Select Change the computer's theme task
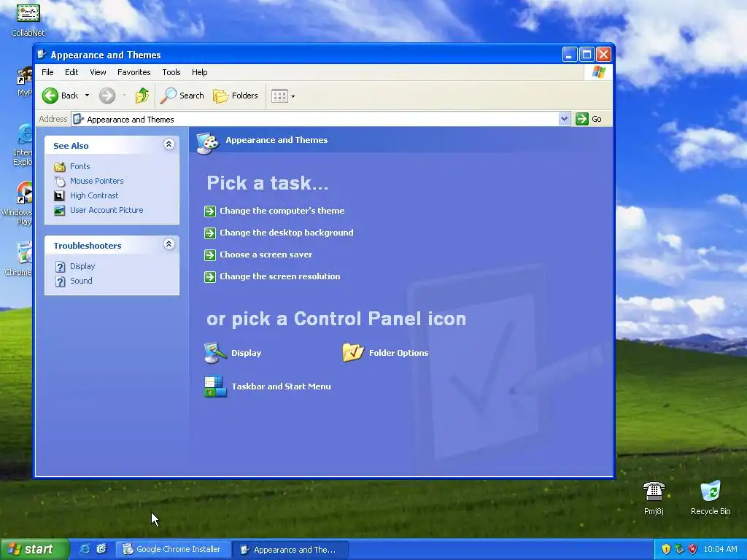 pos(282,211)
